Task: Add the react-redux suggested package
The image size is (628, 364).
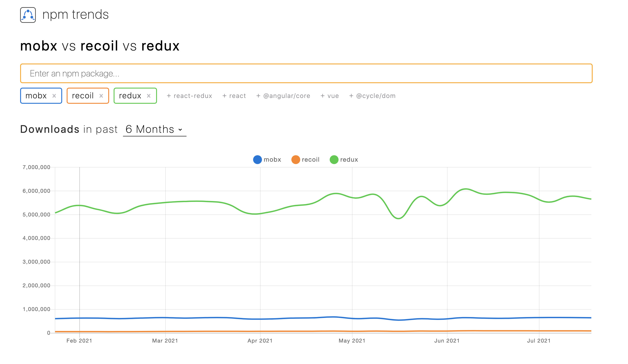Action: tap(189, 96)
